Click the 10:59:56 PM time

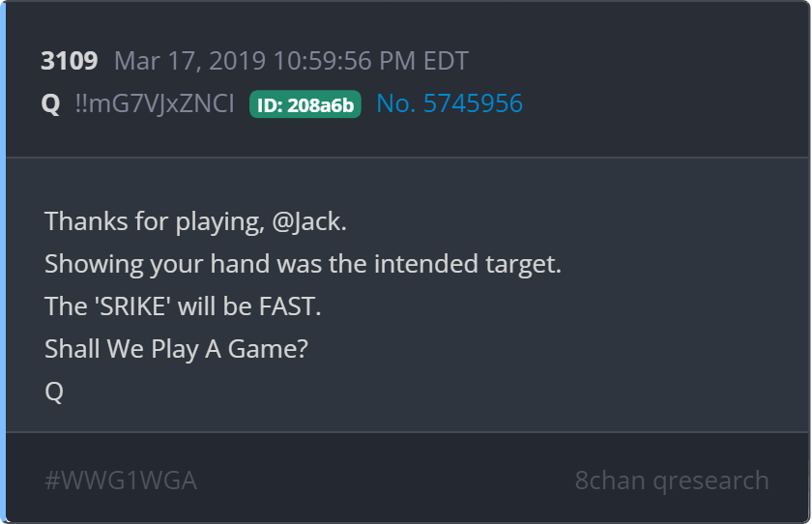344,61
